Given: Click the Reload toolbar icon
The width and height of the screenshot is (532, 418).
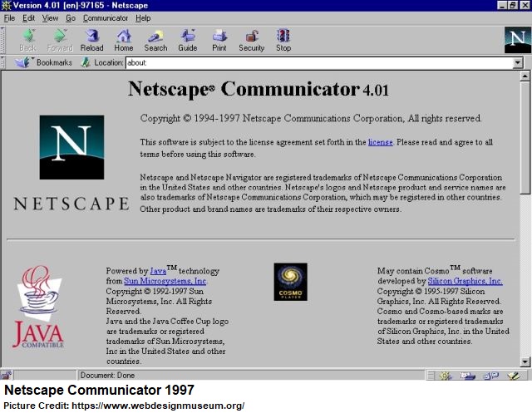Looking at the screenshot, I should pyautogui.click(x=91, y=40).
